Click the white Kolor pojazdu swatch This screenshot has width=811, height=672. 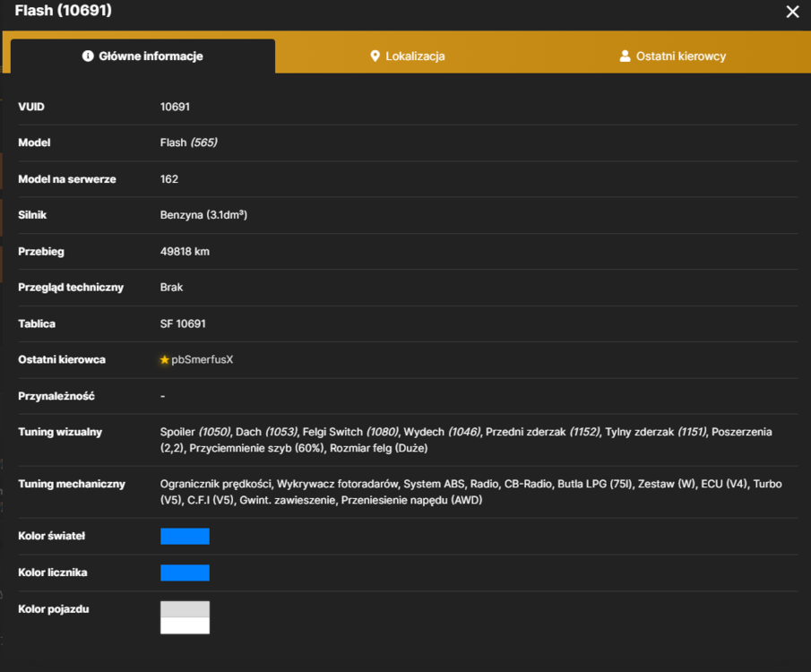point(185,625)
